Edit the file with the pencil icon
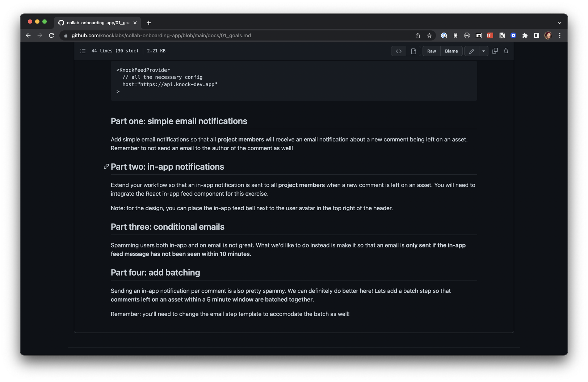Screen dimensions: 588x382 pos(471,51)
